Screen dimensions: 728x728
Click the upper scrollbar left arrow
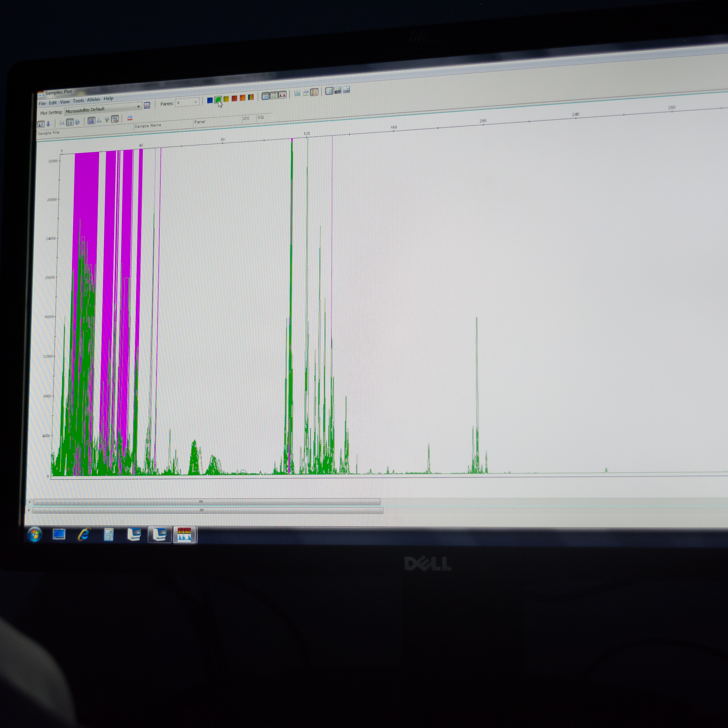[x=30, y=502]
